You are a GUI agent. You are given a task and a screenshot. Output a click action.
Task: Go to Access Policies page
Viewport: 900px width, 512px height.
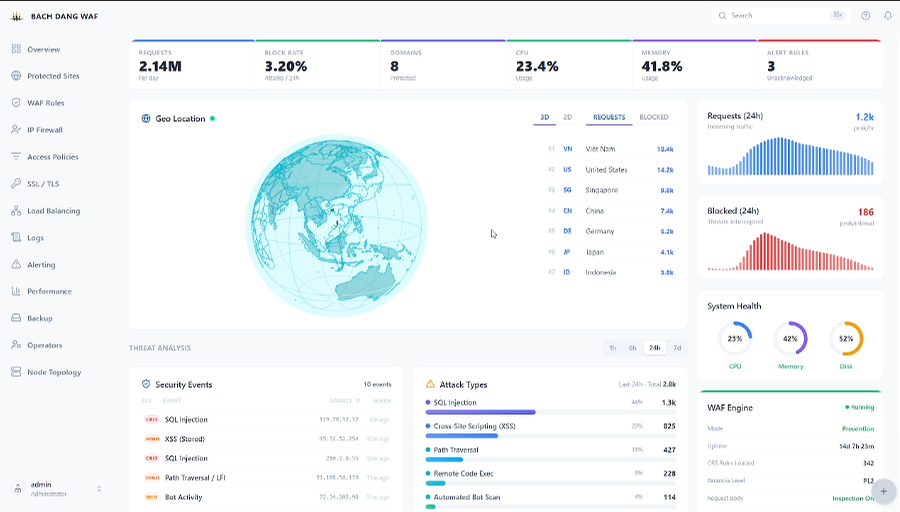pos(53,157)
